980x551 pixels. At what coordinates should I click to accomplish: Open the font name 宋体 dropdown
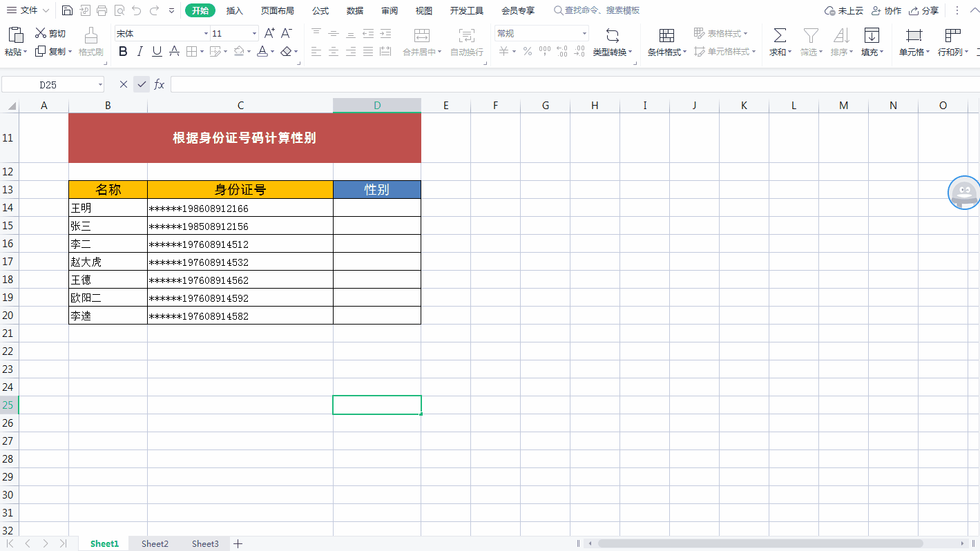pyautogui.click(x=206, y=33)
